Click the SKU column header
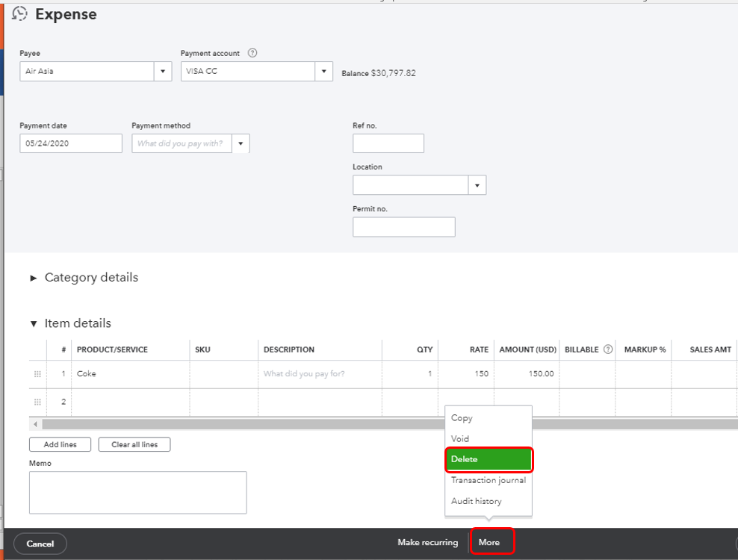 click(203, 349)
